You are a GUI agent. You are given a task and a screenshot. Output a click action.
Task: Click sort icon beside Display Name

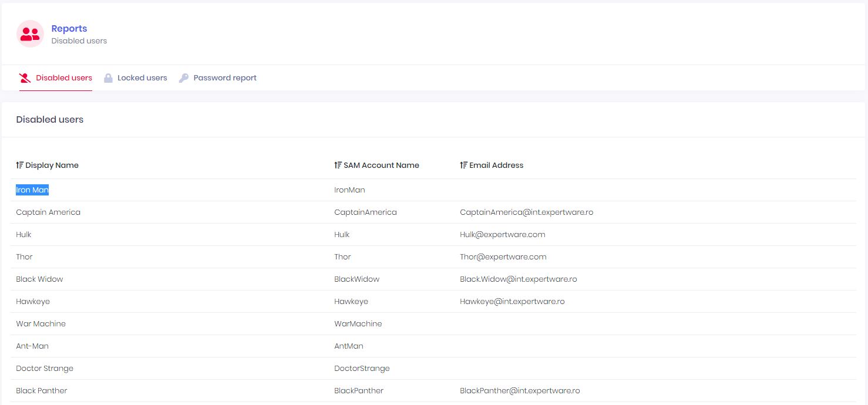(19, 166)
